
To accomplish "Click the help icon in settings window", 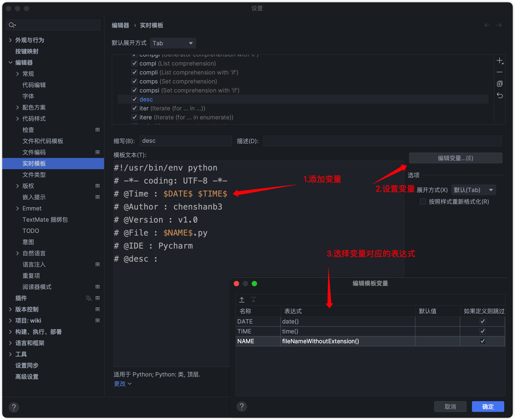I will [14, 407].
